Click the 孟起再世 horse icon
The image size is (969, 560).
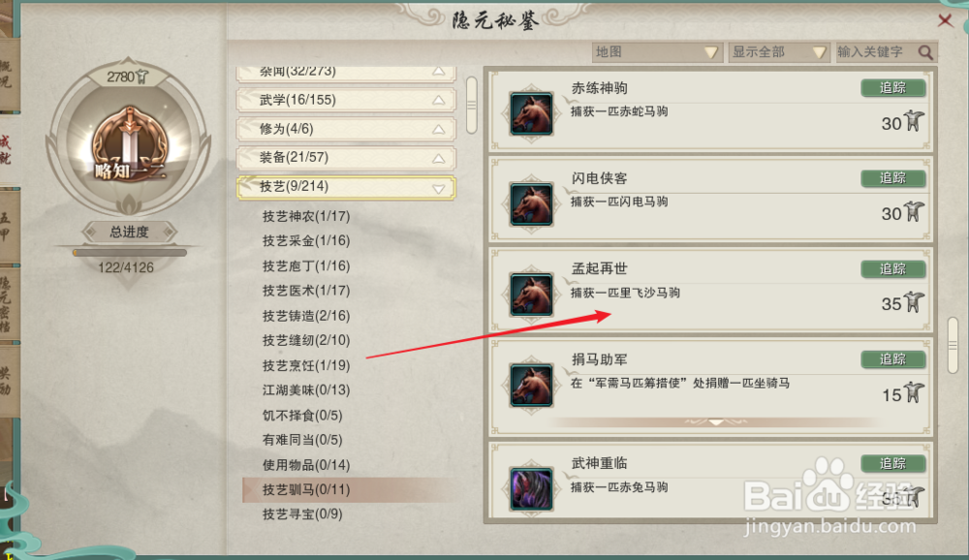click(x=531, y=295)
